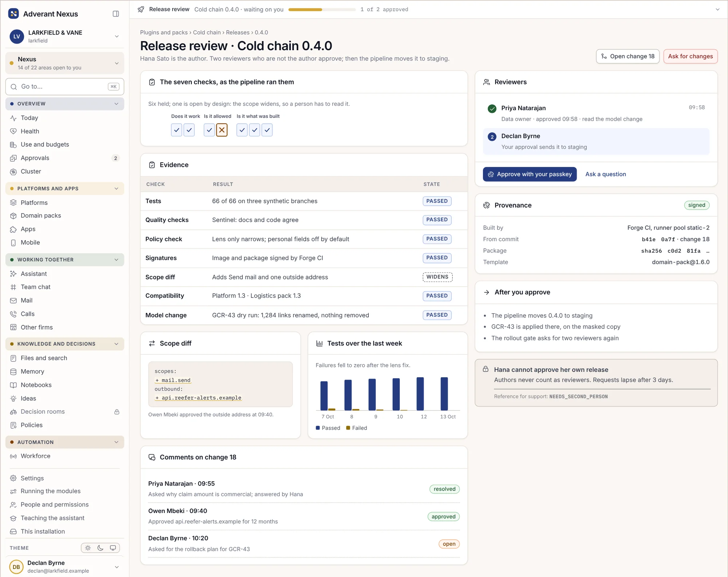The height and width of the screenshot is (577, 728).
Task: Collapse the Overview section
Action: pos(65,104)
